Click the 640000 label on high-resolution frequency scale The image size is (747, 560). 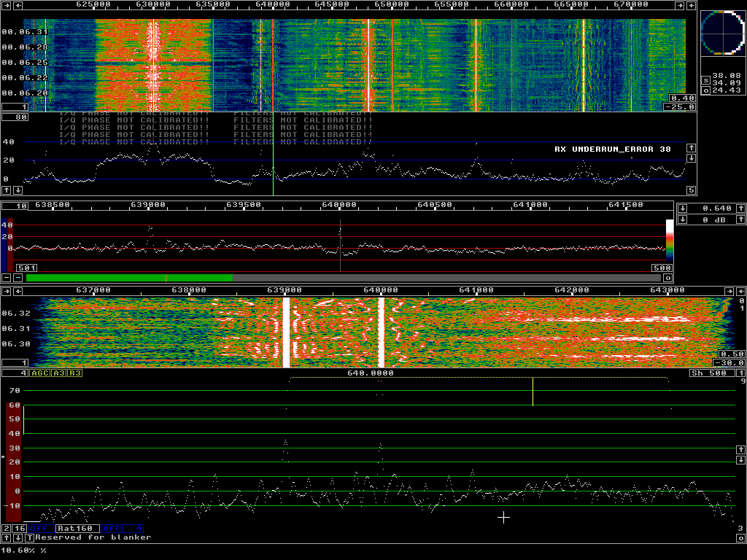(x=338, y=205)
